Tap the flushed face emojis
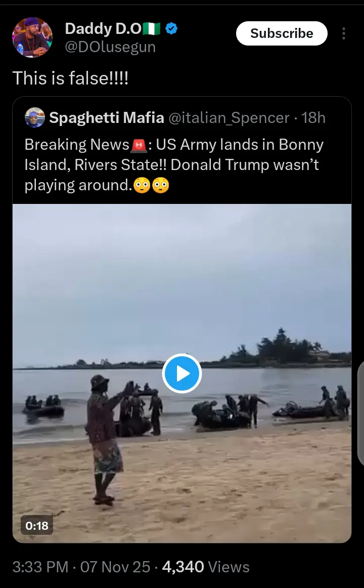The image size is (364, 588). coord(151,185)
